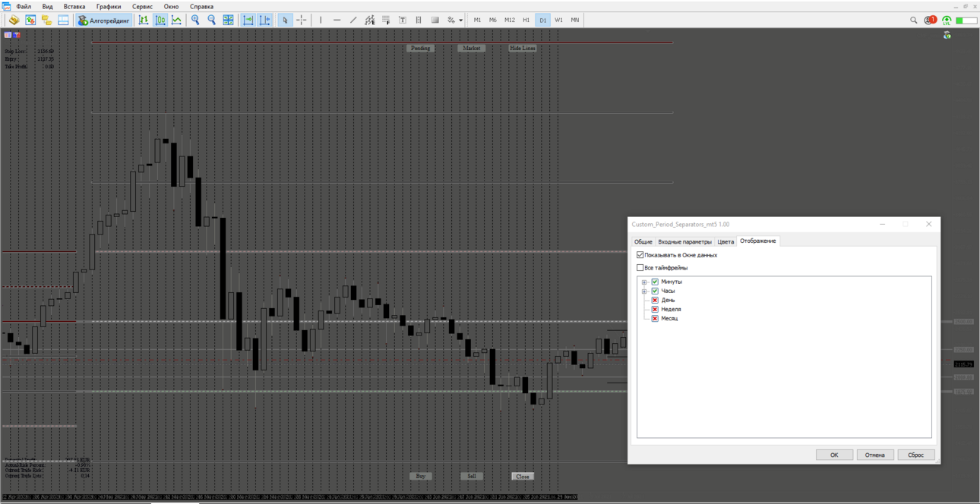Open the Сервис menu
Image resolution: width=980 pixels, height=504 pixels.
click(x=143, y=6)
